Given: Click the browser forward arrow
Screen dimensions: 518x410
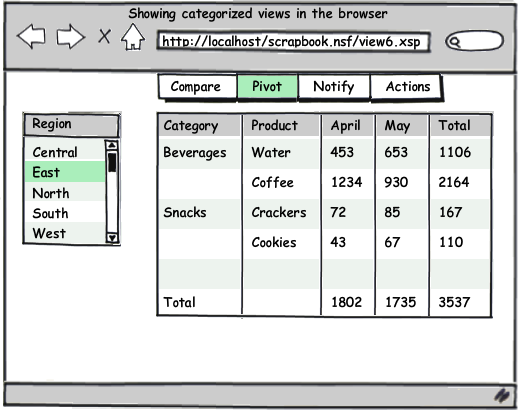Looking at the screenshot, I should pos(70,36).
